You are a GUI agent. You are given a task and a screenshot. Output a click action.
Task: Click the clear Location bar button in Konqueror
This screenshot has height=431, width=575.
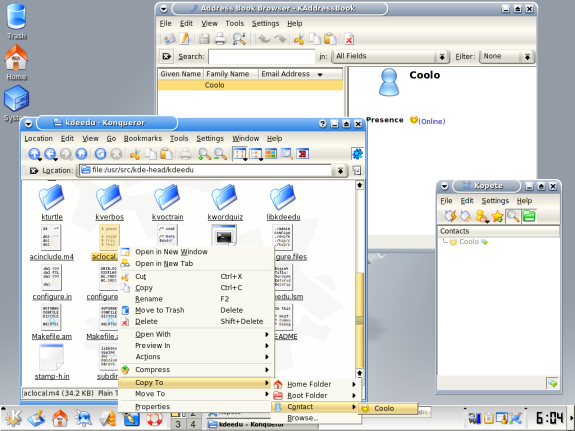(x=34, y=171)
